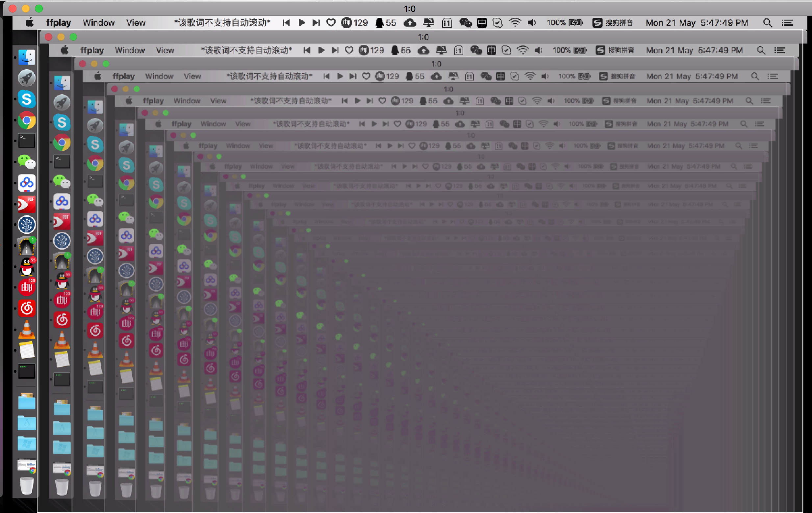Open the music status icon showing 129, outermost bar
The image size is (812, 513).
point(354,23)
